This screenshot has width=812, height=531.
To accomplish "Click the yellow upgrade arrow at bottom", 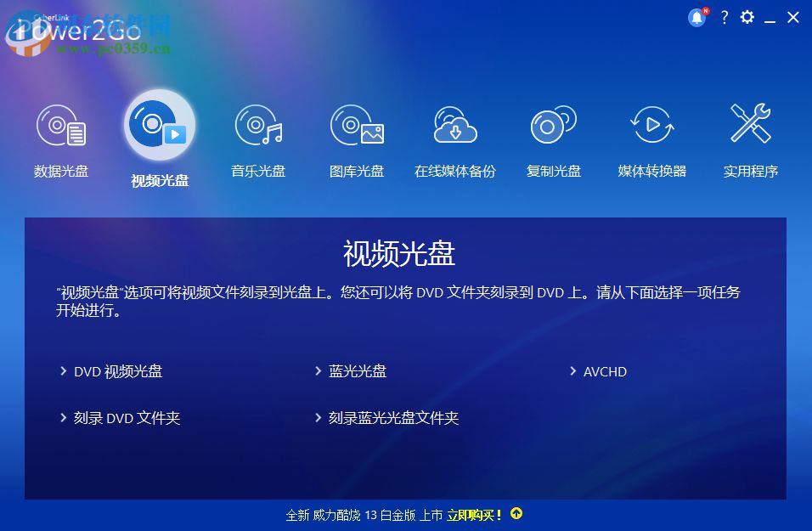I will (x=516, y=514).
